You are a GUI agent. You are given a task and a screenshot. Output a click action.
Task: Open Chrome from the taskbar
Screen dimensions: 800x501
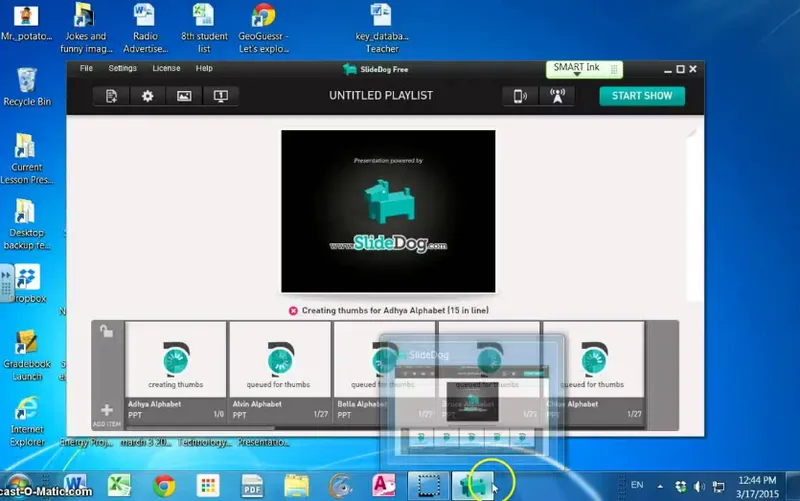(164, 485)
